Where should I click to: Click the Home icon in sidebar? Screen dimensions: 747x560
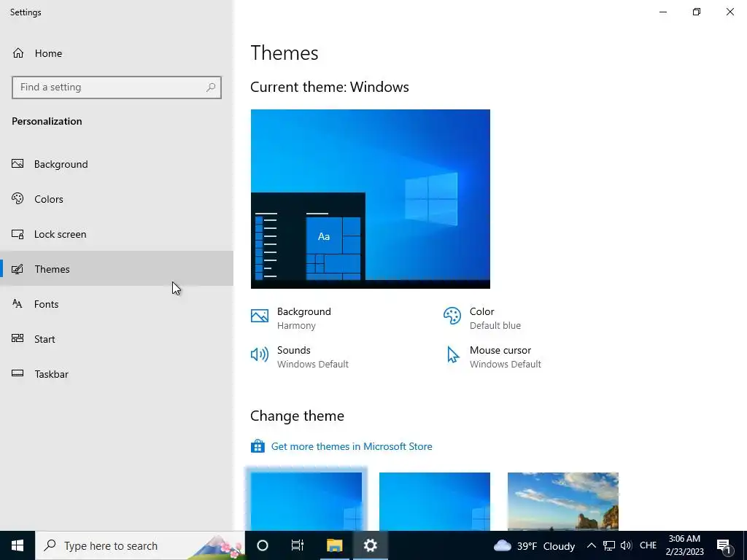click(x=18, y=52)
